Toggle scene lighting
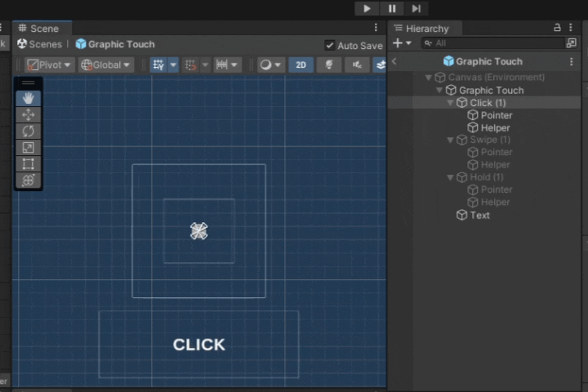This screenshot has height=392, width=588. coord(329,65)
